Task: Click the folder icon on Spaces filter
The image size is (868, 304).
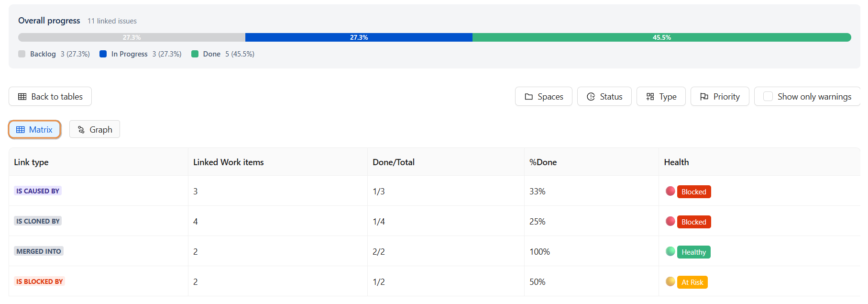Action: [528, 97]
